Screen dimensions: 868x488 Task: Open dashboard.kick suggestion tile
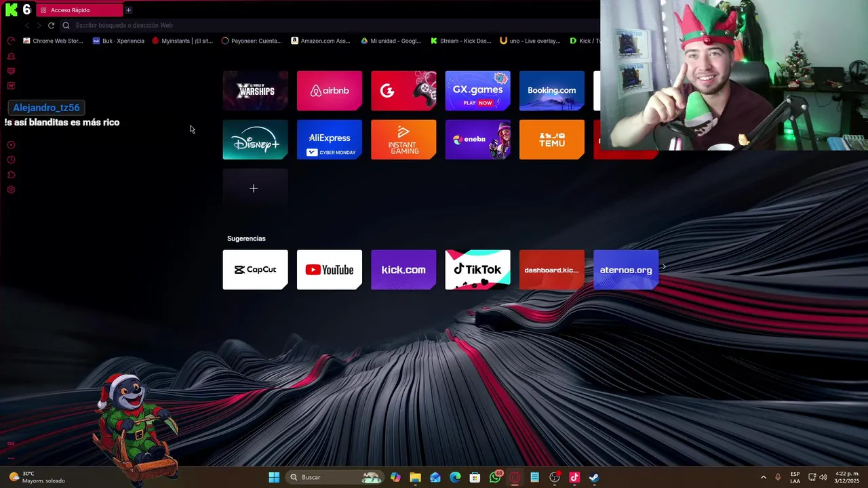552,270
